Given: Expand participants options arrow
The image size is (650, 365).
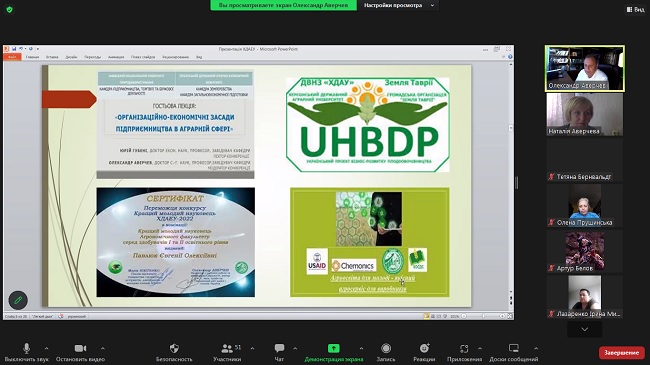Looking at the screenshot, I should pyautogui.click(x=252, y=348).
